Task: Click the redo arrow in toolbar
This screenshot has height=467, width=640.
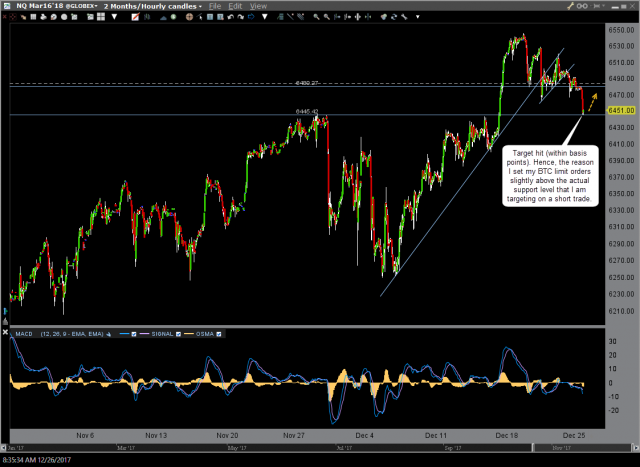Action: [x=241, y=17]
